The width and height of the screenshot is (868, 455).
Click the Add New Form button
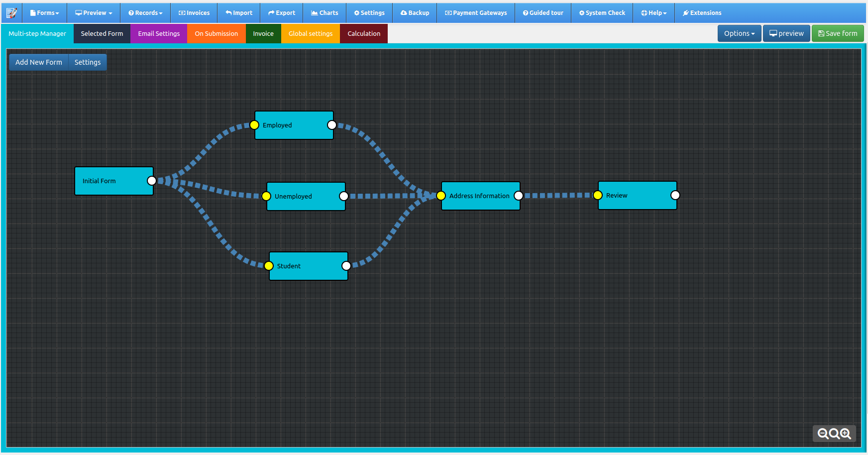pos(39,62)
